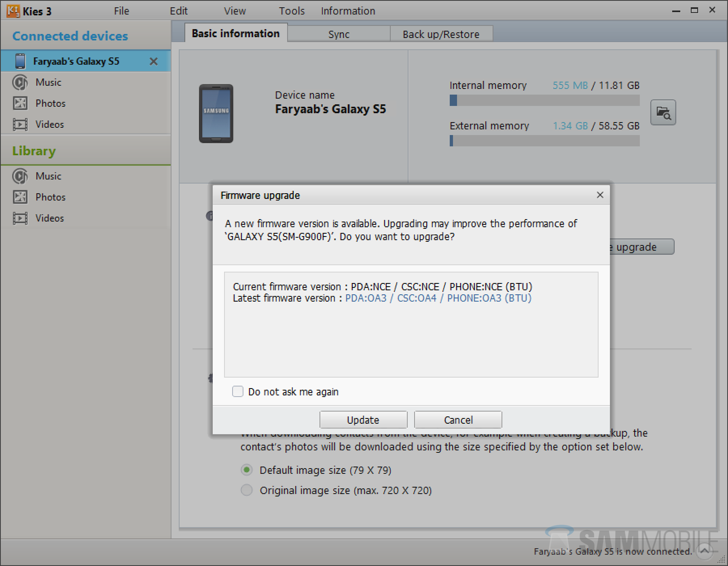
Task: Click the Kies 3 app logo icon
Action: (x=13, y=11)
